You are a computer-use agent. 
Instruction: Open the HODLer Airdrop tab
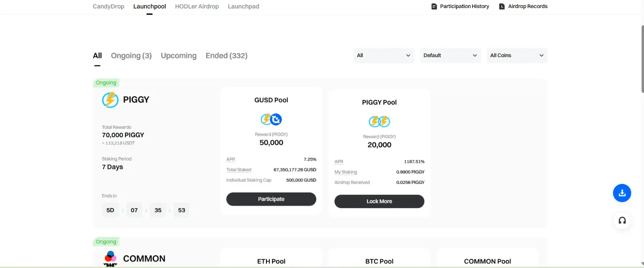[197, 6]
